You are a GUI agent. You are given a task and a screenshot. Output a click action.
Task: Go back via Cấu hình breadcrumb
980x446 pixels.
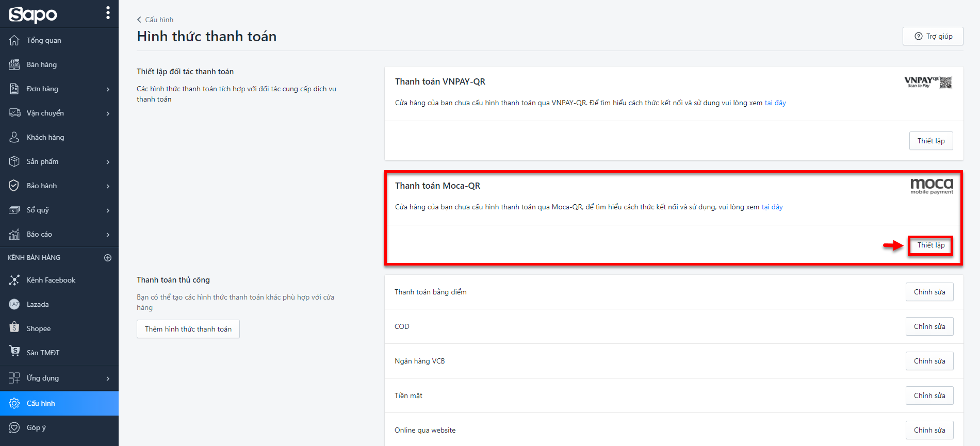click(155, 20)
